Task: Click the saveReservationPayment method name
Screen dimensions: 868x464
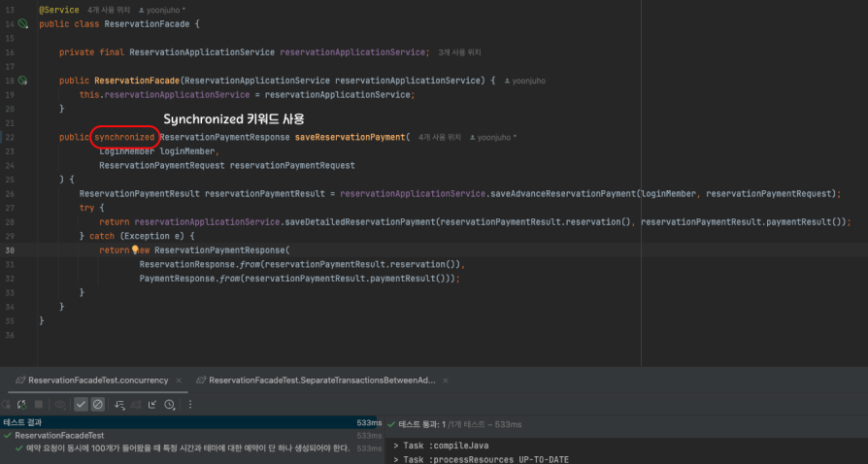Action: tap(350, 137)
